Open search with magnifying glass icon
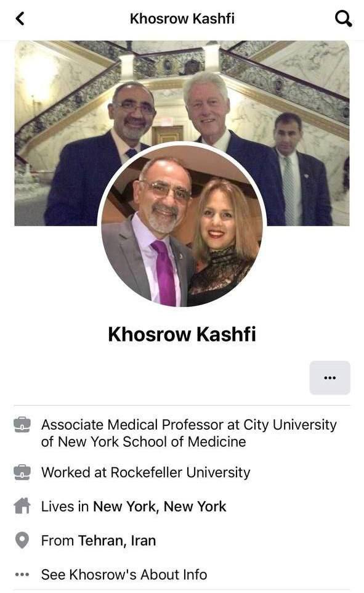This screenshot has width=364, height=593. (x=343, y=18)
